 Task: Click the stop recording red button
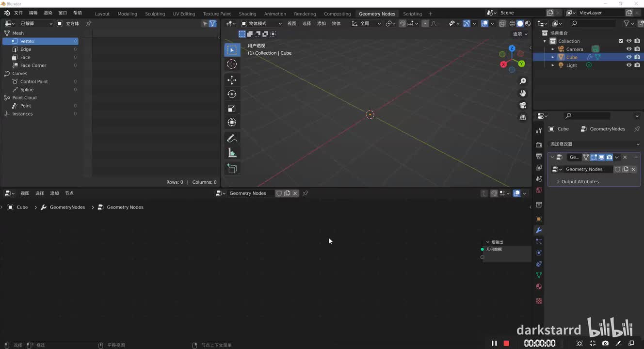coord(506,343)
